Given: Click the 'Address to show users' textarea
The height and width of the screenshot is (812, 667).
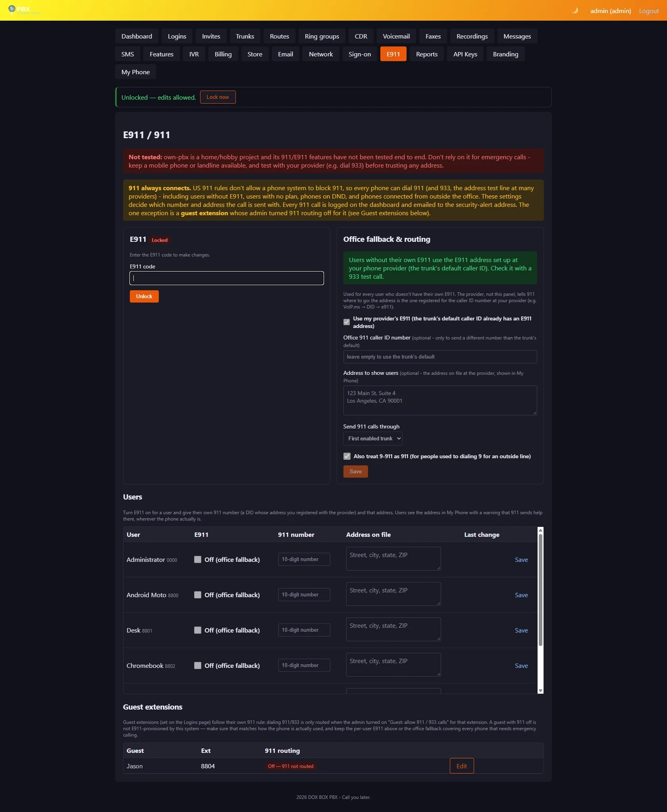Looking at the screenshot, I should (x=440, y=400).
